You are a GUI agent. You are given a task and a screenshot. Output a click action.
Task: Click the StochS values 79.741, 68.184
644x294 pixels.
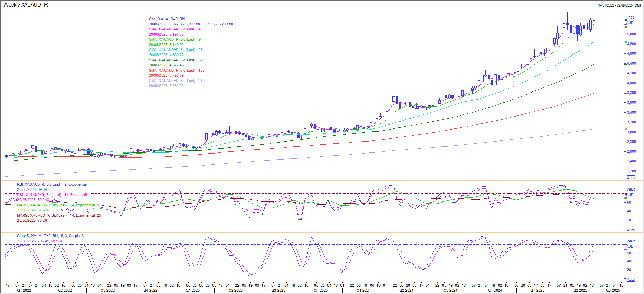tap(40, 241)
